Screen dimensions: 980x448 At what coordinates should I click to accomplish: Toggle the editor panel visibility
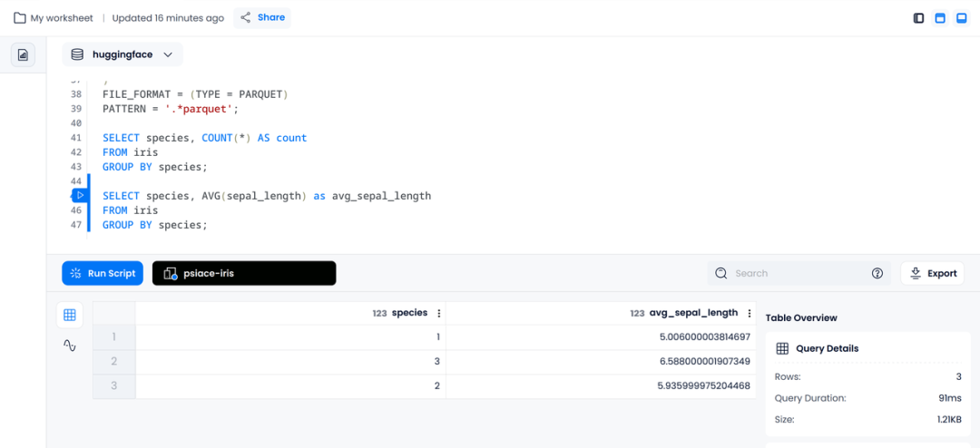(x=940, y=18)
